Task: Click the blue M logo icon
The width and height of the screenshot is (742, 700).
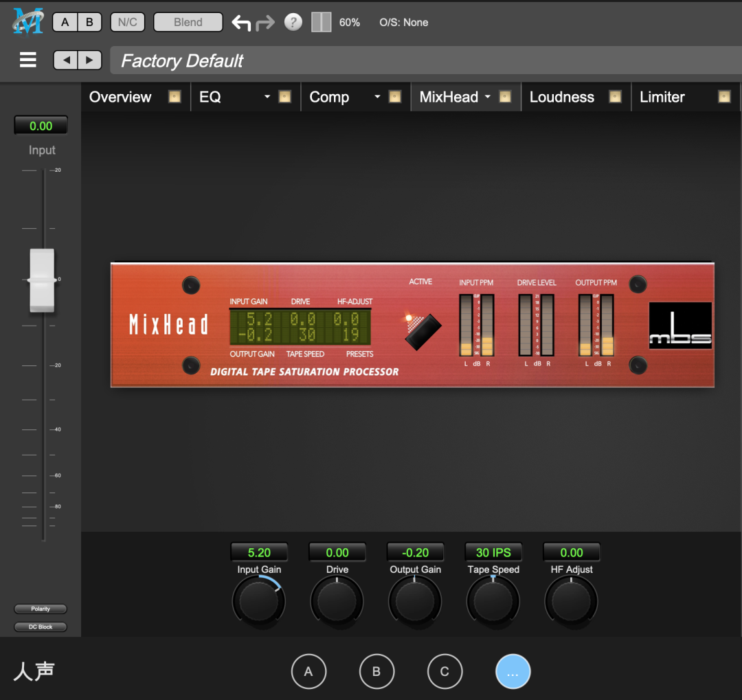Action: [x=28, y=22]
